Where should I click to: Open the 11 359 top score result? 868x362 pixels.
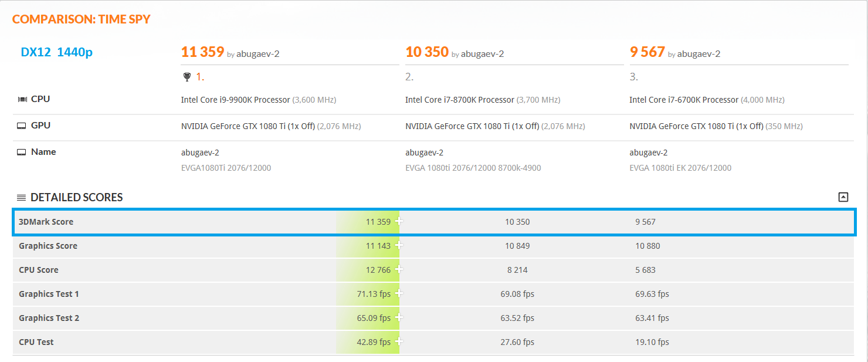point(202,52)
